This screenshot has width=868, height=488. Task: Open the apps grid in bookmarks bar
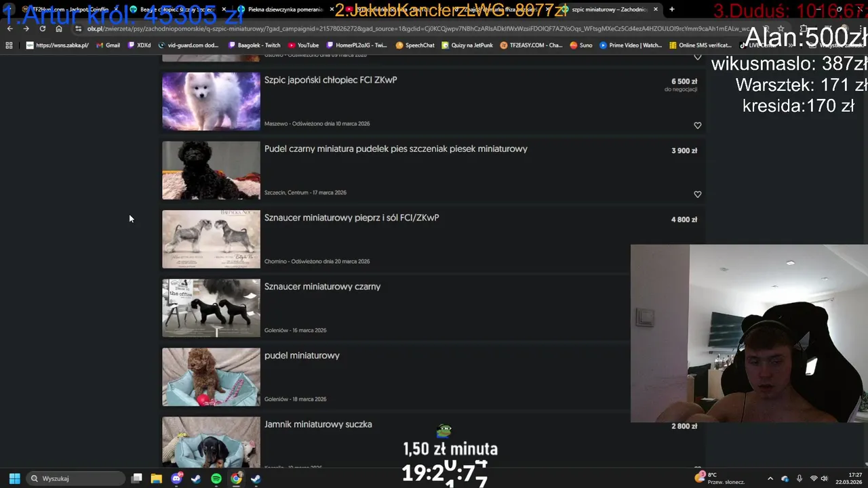pos(9,45)
